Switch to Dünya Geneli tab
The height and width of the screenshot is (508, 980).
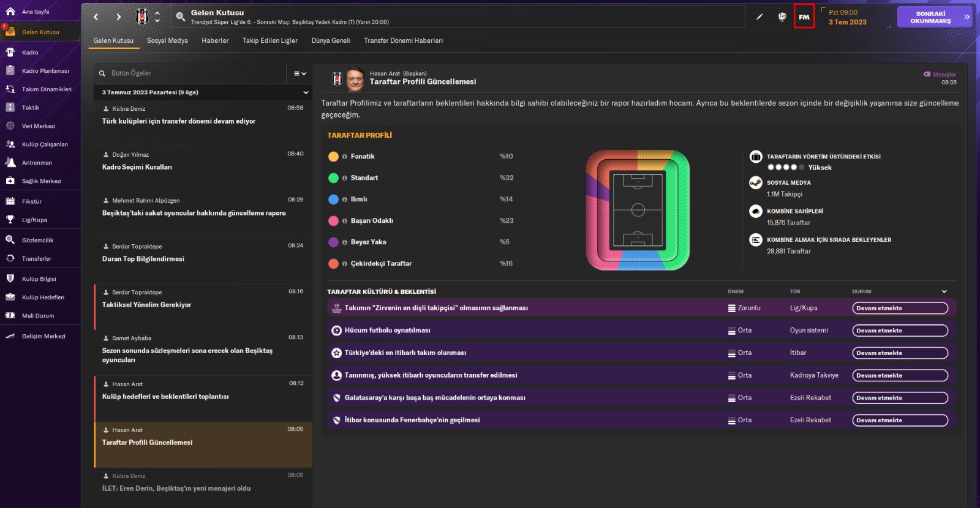331,40
